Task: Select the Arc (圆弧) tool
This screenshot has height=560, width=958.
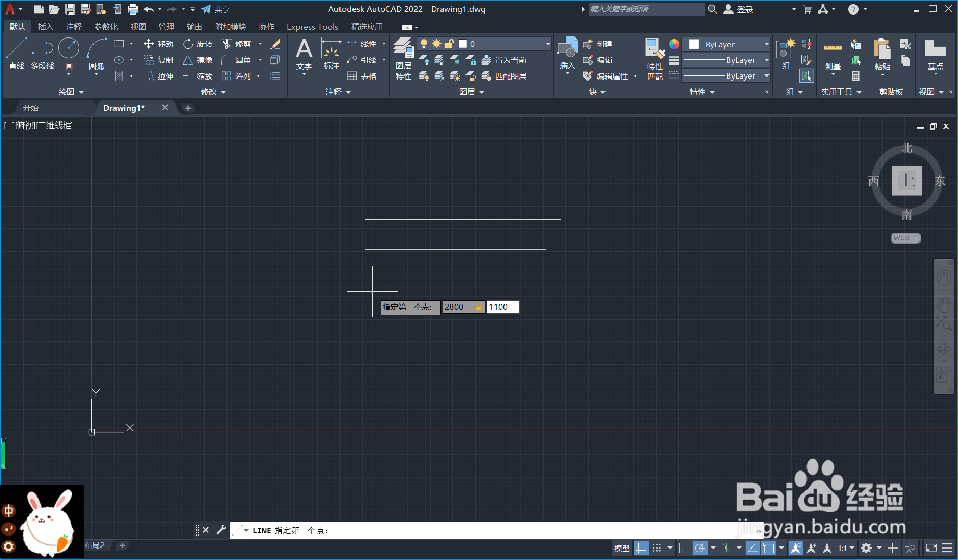Action: click(96, 54)
